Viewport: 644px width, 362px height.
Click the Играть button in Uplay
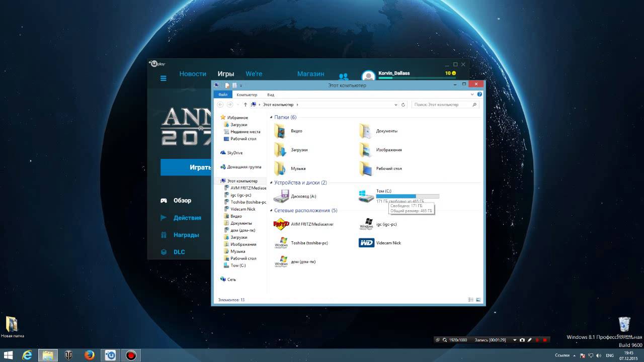tap(186, 167)
